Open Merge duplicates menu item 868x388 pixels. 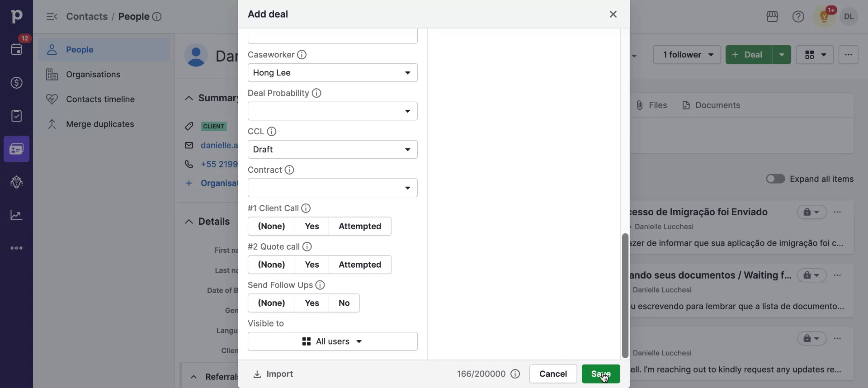104,124
